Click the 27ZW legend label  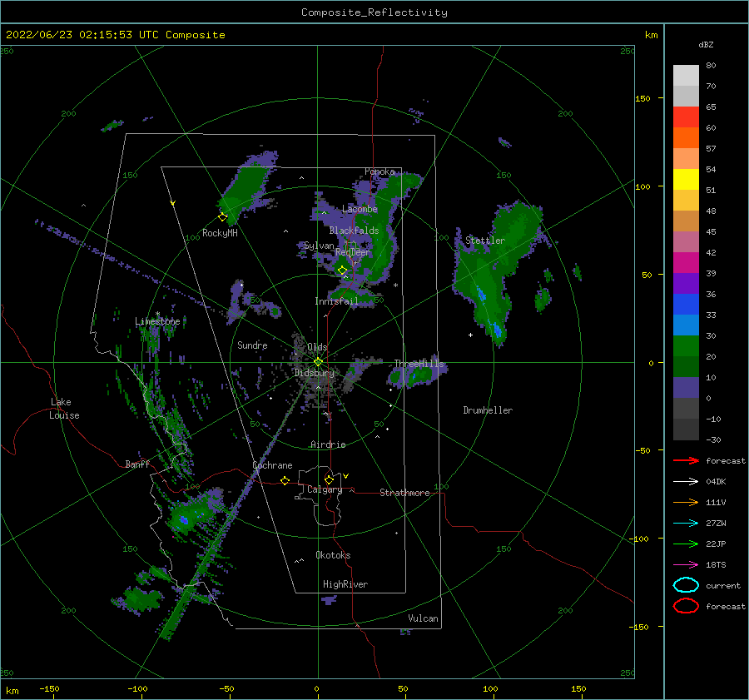(716, 524)
